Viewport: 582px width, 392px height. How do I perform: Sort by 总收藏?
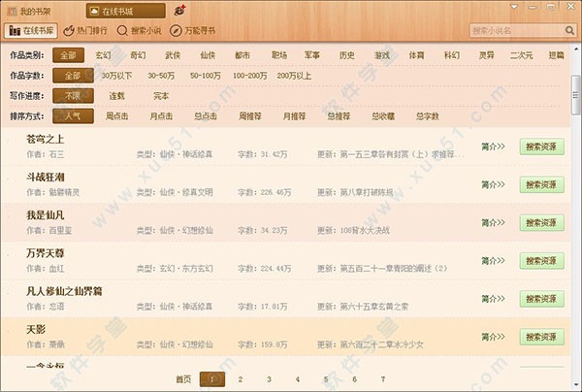click(383, 116)
